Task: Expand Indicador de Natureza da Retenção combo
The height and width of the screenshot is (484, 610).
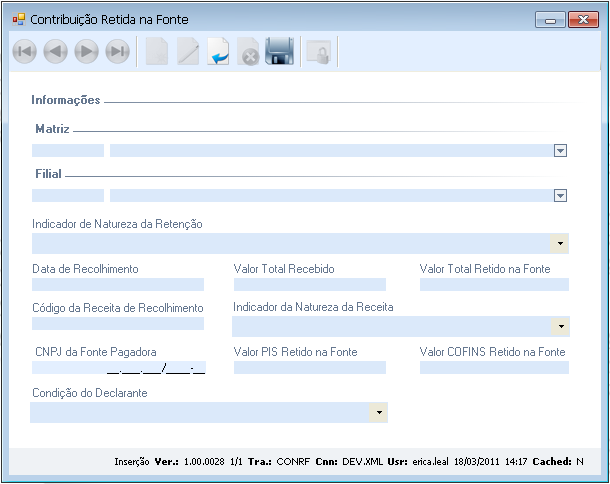Action: coord(560,244)
